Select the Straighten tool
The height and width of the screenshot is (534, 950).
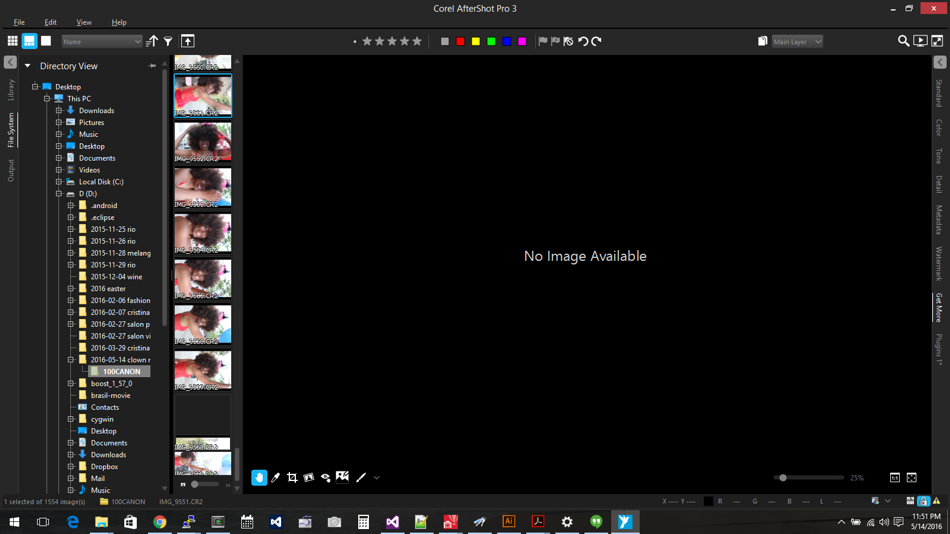[308, 478]
